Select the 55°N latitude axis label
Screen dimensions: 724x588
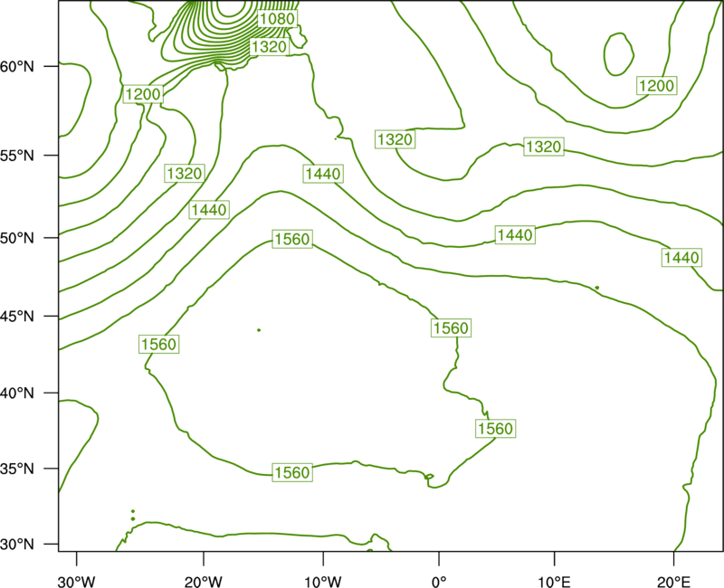17,156
